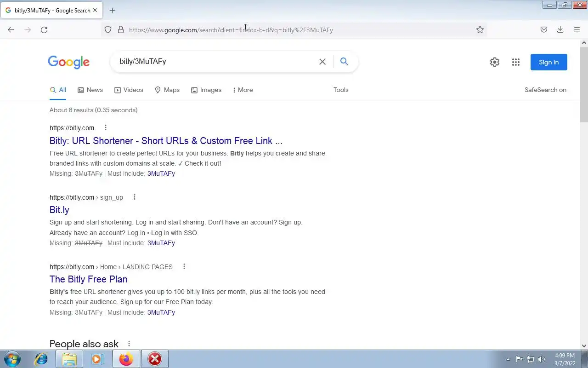Open Windows Media Player from taskbar

pyautogui.click(x=97, y=359)
